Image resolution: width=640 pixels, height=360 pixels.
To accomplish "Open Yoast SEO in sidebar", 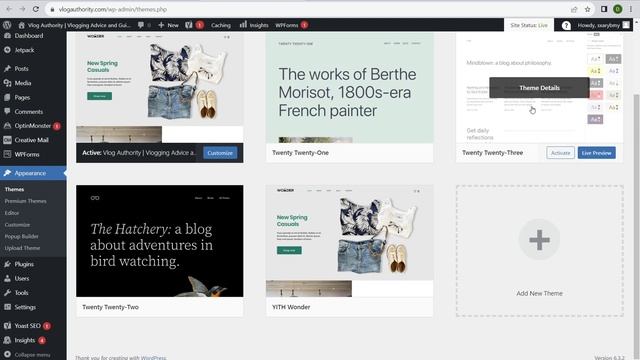I will (x=27, y=326).
